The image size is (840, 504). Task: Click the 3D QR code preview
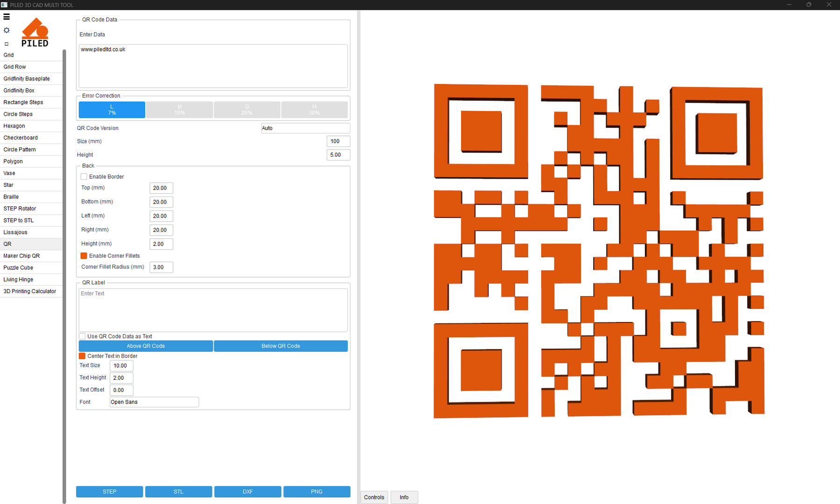click(599, 251)
